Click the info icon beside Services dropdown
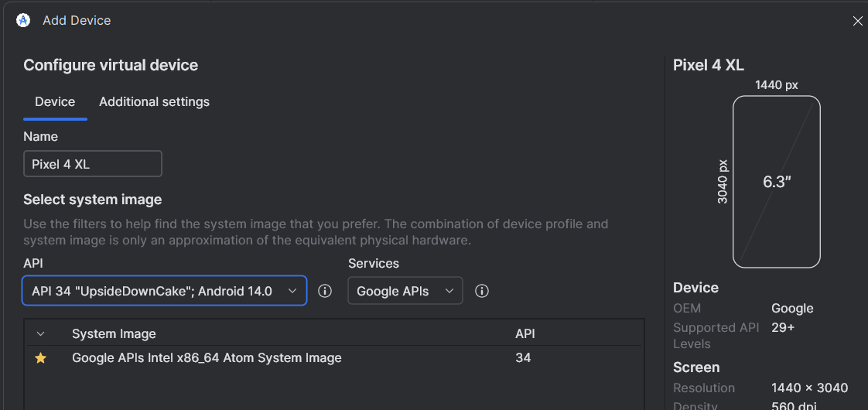Image resolution: width=868 pixels, height=410 pixels. (482, 291)
